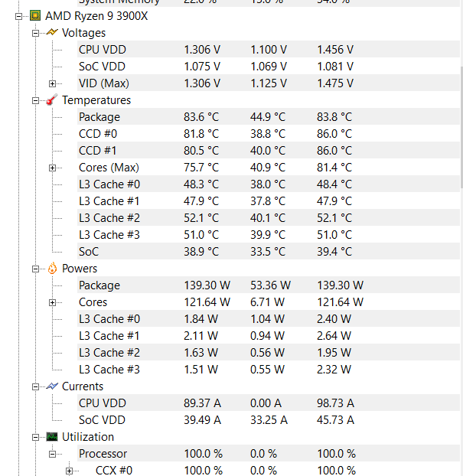The width and height of the screenshot is (463, 476).
Task: Select the Cores (Max) label
Action: (x=109, y=168)
